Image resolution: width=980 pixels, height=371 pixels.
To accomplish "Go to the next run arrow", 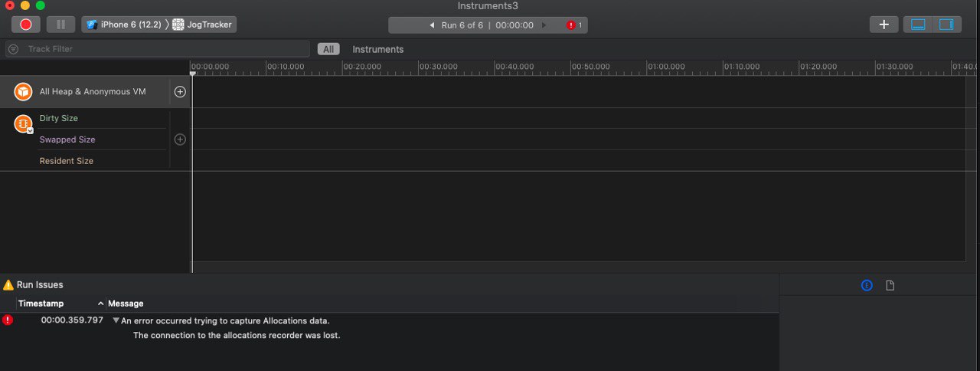I will pyautogui.click(x=544, y=25).
